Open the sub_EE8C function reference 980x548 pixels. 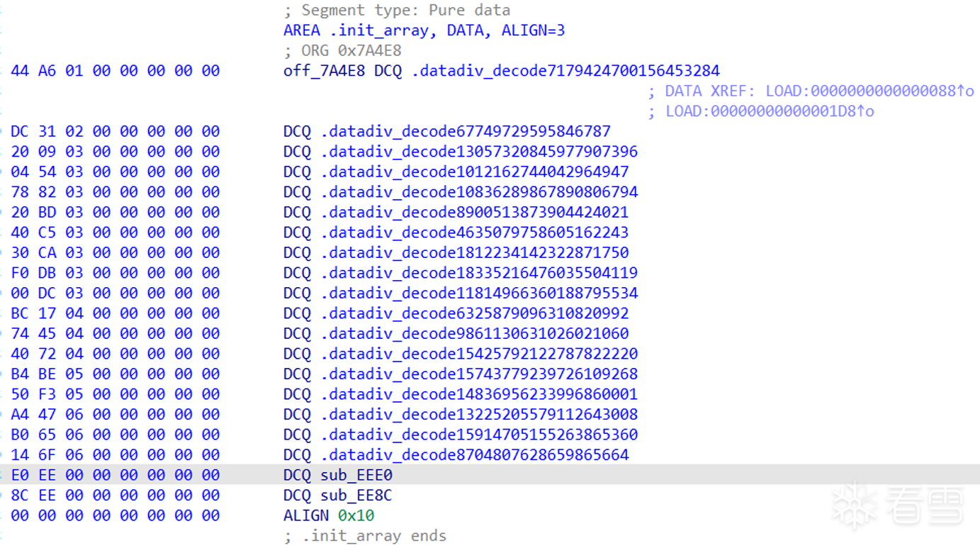pyautogui.click(x=356, y=495)
